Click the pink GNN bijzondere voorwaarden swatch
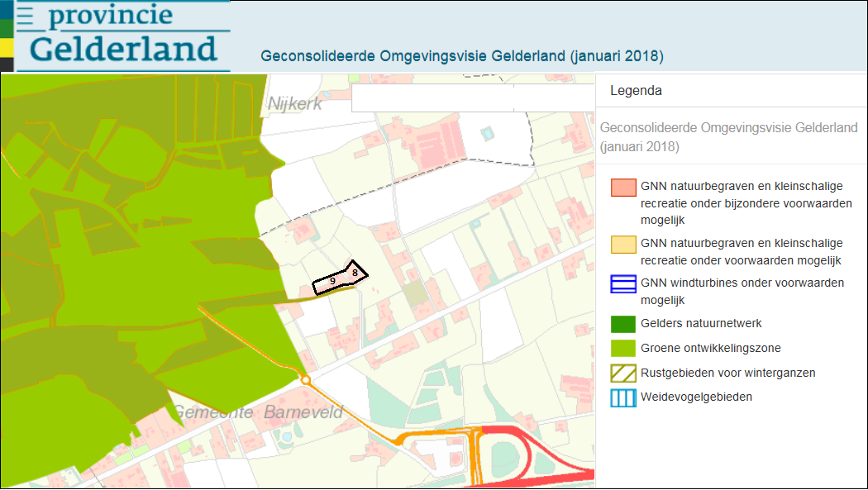The height and width of the screenshot is (490, 868). pyautogui.click(x=623, y=188)
